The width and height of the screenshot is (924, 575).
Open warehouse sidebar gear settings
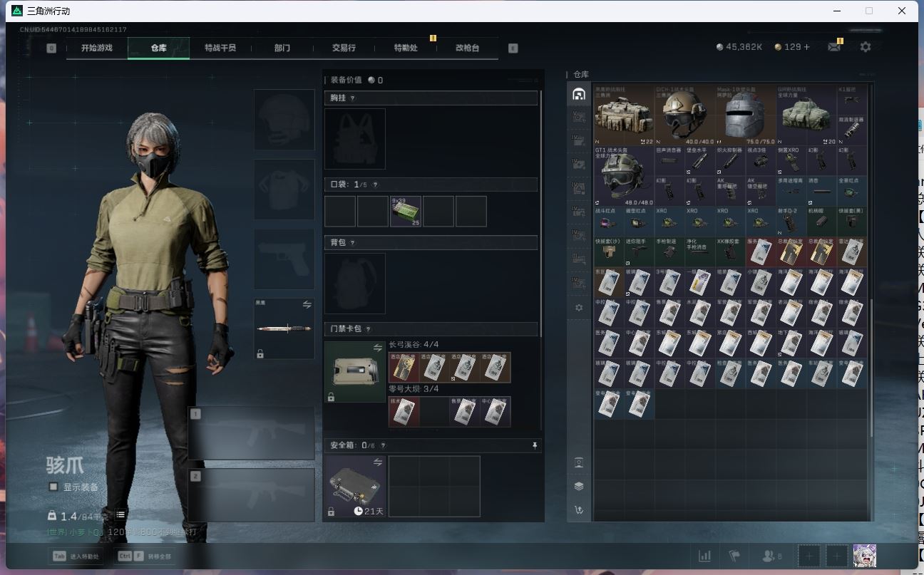(578, 308)
